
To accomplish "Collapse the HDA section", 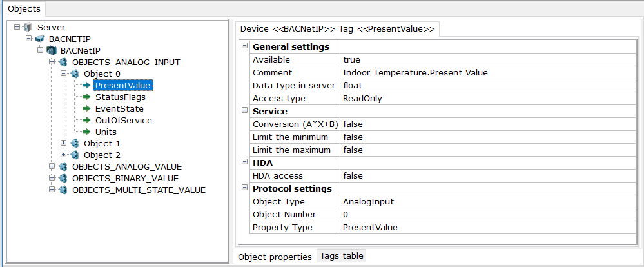I will 245,163.
